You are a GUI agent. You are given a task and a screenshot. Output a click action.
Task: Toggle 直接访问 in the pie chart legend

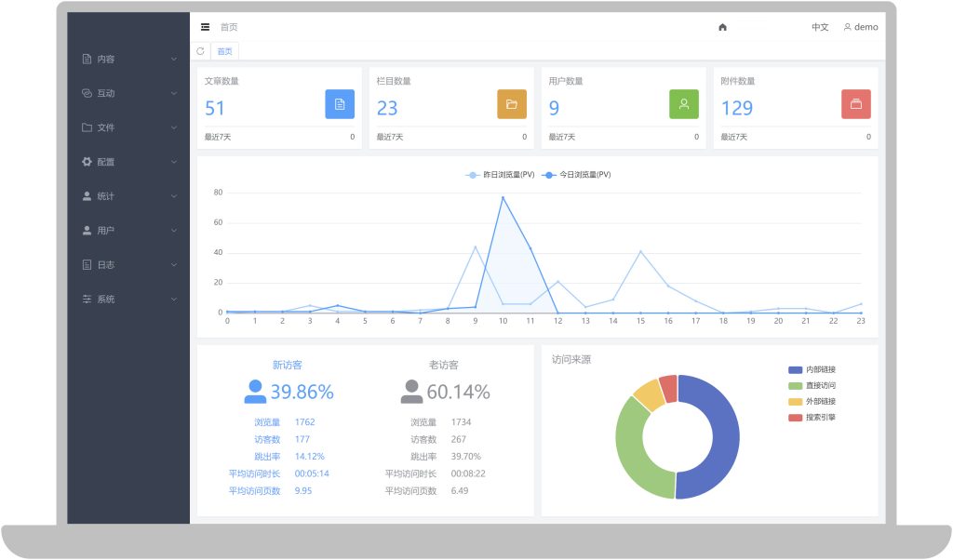point(812,386)
